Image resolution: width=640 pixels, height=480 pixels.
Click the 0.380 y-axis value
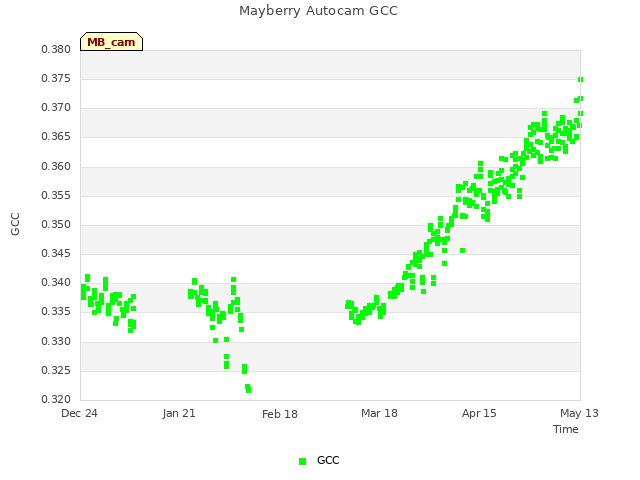(56, 49)
